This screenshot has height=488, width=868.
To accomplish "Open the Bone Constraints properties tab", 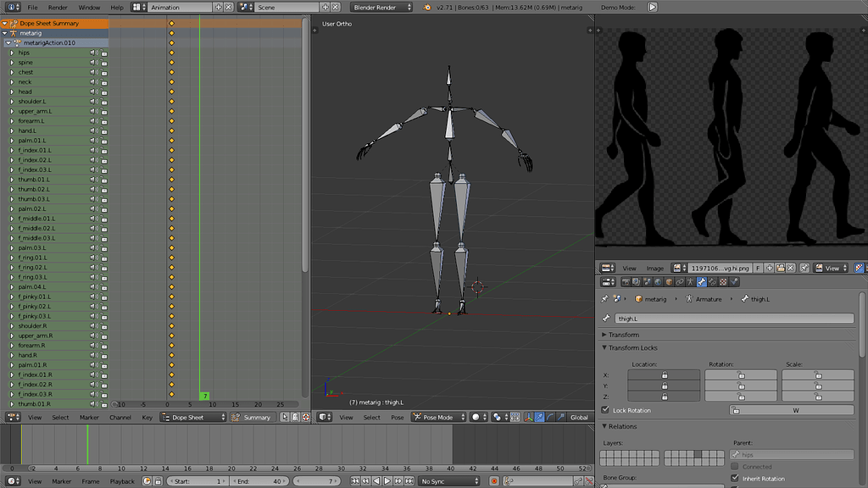I will click(x=712, y=282).
